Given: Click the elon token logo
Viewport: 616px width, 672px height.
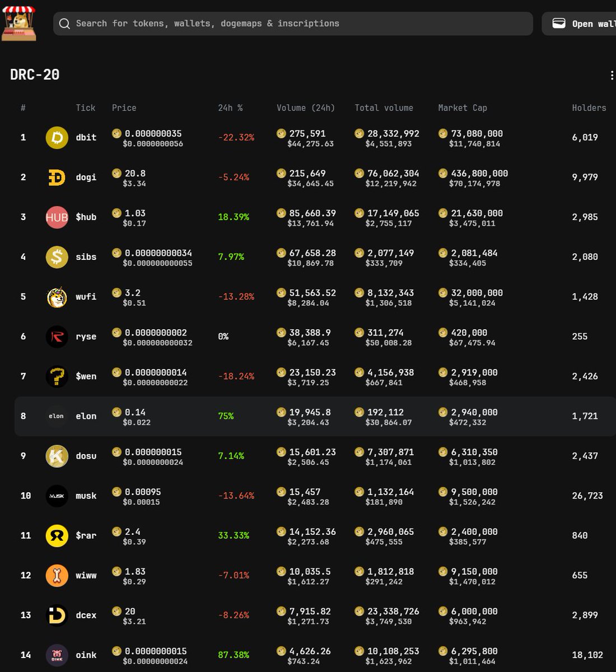Looking at the screenshot, I should [57, 416].
